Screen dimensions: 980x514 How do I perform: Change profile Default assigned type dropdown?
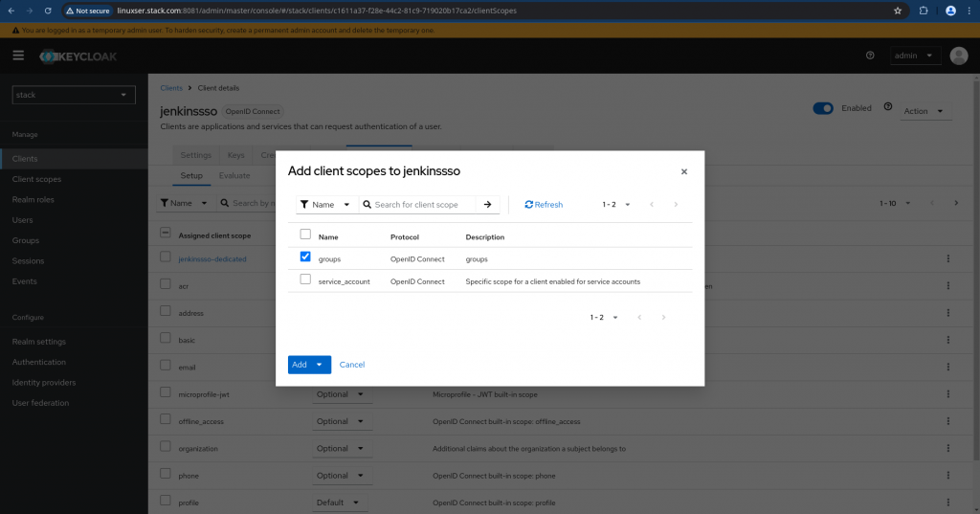338,503
